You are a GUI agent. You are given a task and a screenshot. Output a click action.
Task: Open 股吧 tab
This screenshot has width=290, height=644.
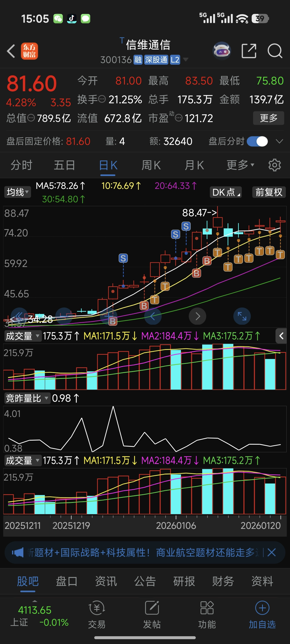tap(28, 581)
